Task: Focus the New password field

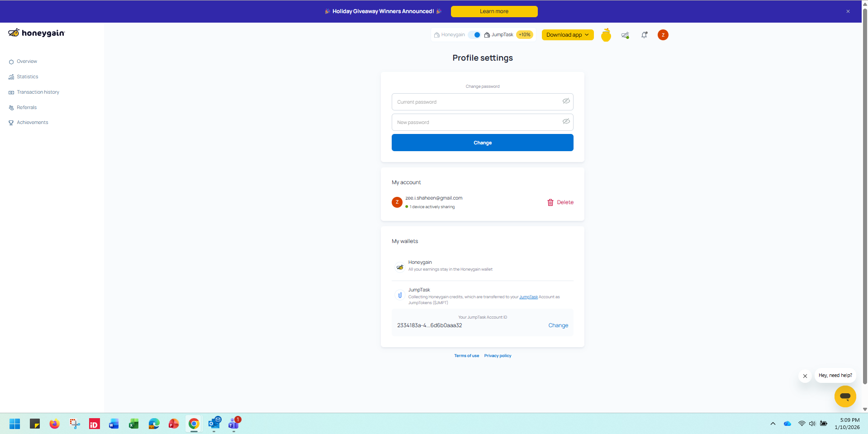Action: (483, 122)
